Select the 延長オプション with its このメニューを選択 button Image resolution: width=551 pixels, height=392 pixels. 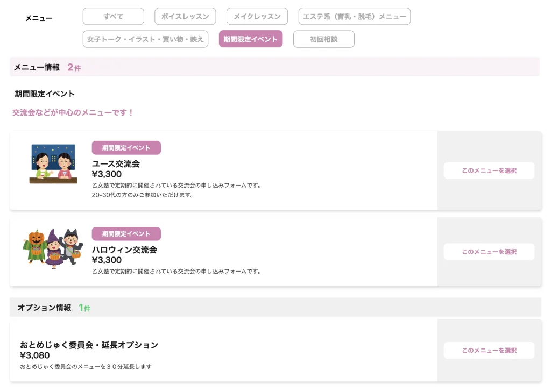489,350
